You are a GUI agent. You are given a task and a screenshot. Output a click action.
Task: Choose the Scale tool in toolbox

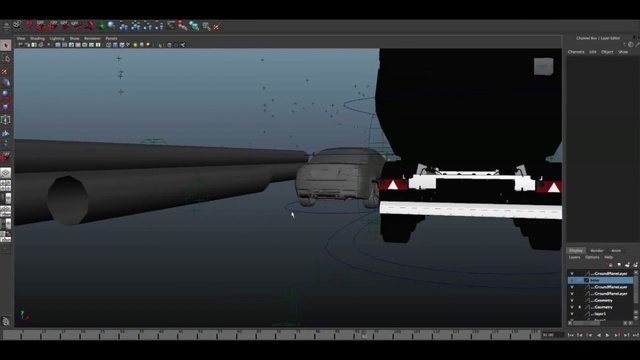point(6,107)
